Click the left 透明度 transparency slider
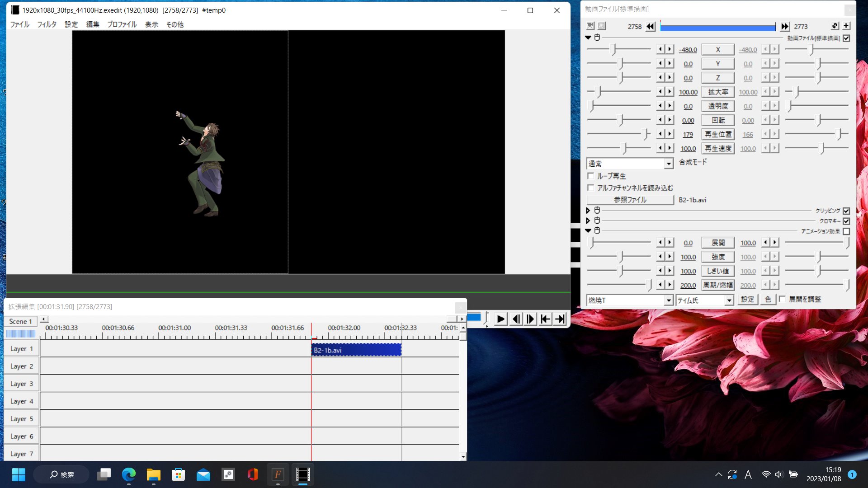The height and width of the screenshot is (488, 868). click(x=618, y=106)
